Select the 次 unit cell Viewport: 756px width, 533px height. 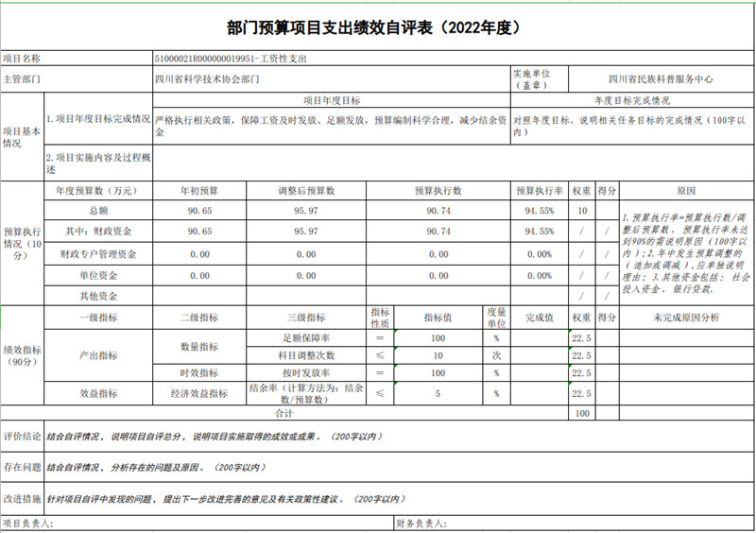click(x=497, y=355)
